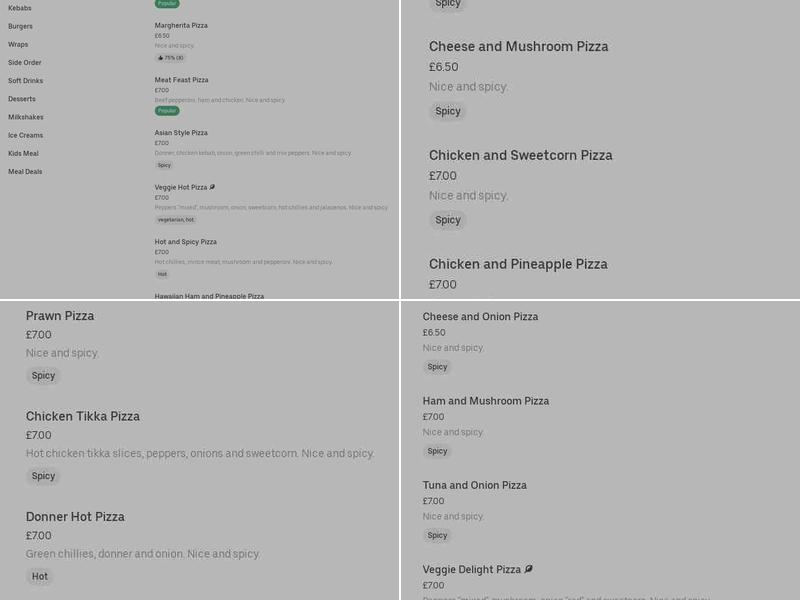Open the Desserts section
Image resolution: width=800 pixels, height=600 pixels.
[x=21, y=98]
